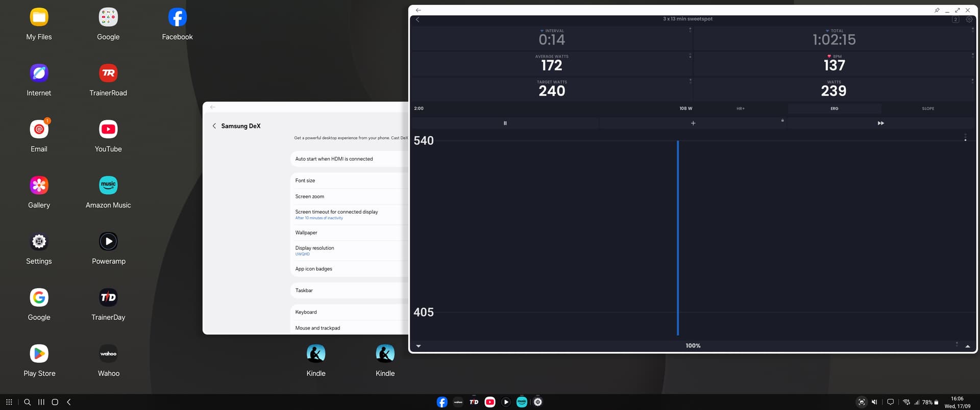Image resolution: width=980 pixels, height=410 pixels.
Task: Switch trainer mode to ERG
Action: 834,109
